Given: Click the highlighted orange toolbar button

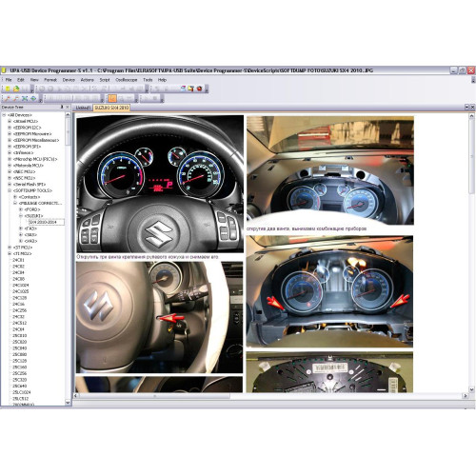Looking at the screenshot, I should (112, 98).
